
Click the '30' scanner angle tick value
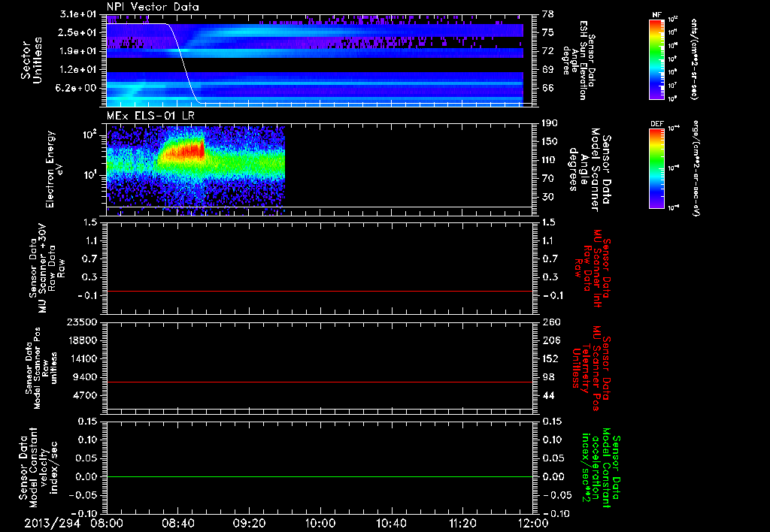pos(548,197)
